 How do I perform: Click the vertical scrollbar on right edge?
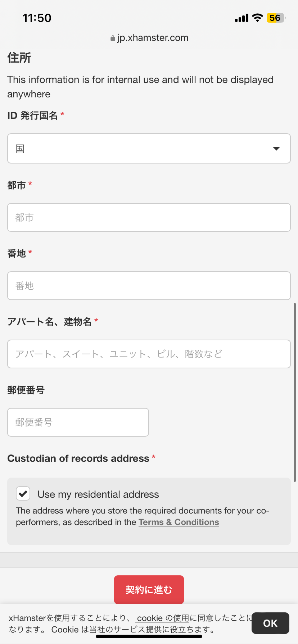pyautogui.click(x=295, y=392)
